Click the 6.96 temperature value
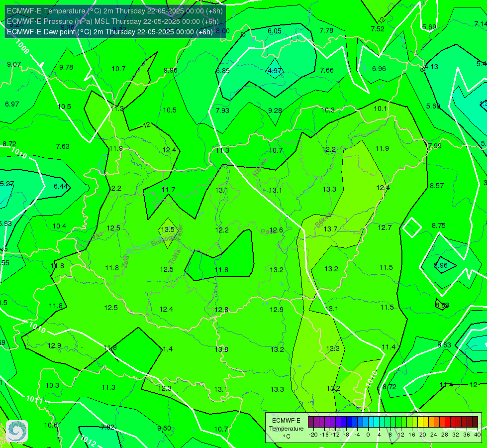487x448 pixels. pos(379,69)
